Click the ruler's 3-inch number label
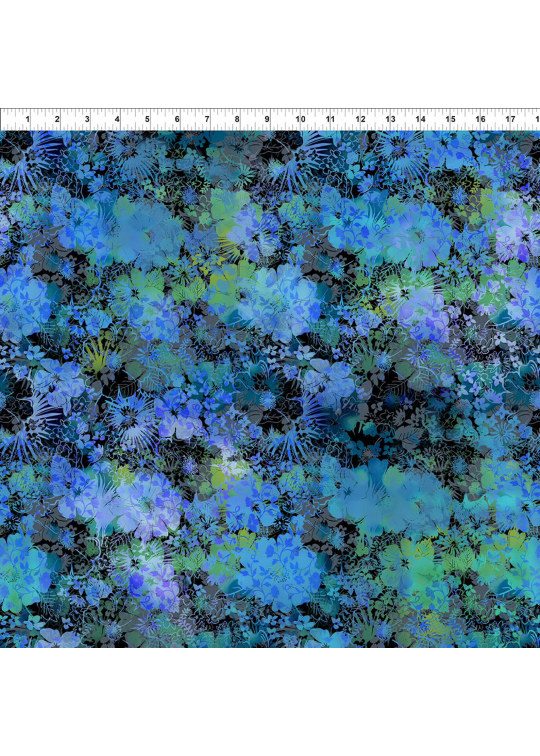 click(87, 119)
